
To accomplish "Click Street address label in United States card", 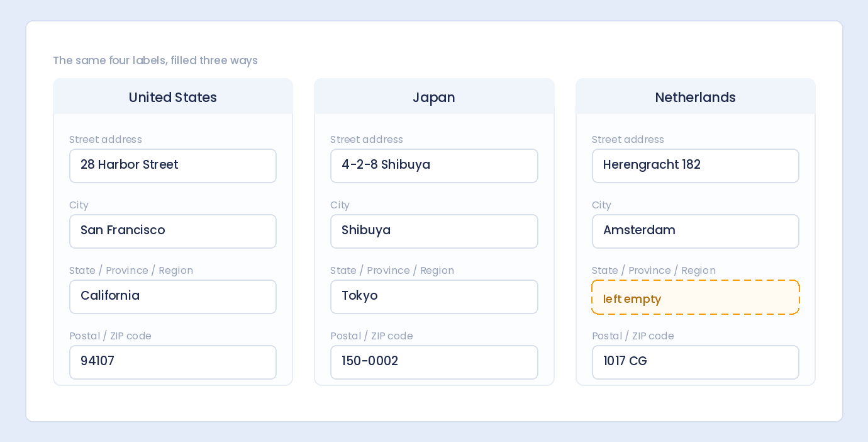I will pos(106,139).
